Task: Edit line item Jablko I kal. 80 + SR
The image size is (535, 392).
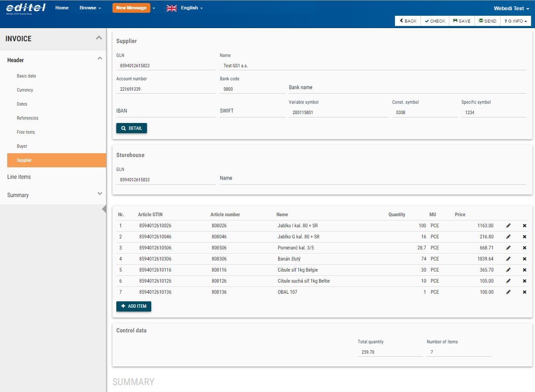Action: 508,226
